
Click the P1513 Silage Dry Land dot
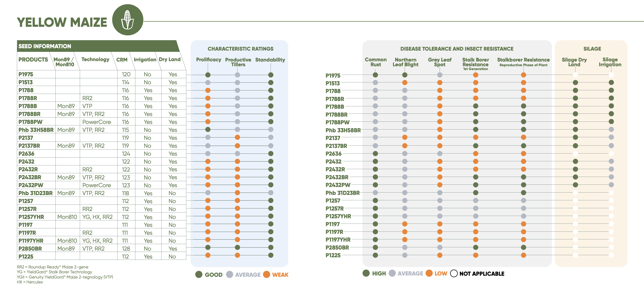coord(575,83)
